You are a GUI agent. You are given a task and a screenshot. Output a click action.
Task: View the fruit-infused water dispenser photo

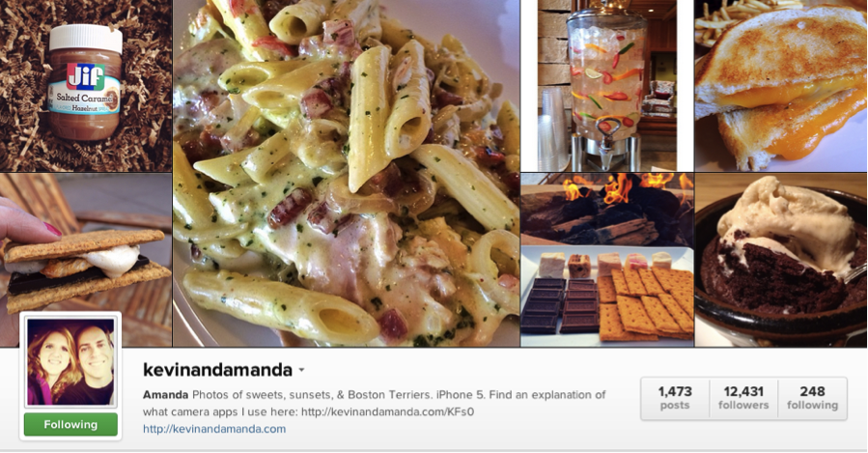click(607, 86)
